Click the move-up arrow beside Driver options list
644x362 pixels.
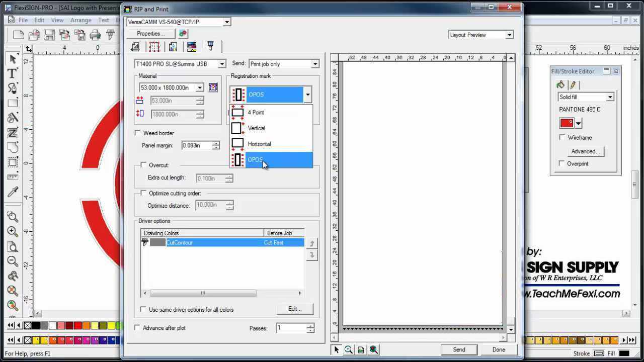(x=312, y=244)
